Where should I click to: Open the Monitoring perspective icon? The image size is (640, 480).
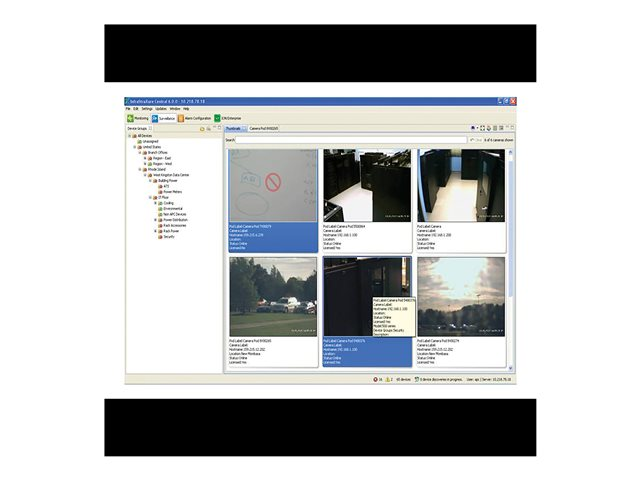click(x=130, y=118)
